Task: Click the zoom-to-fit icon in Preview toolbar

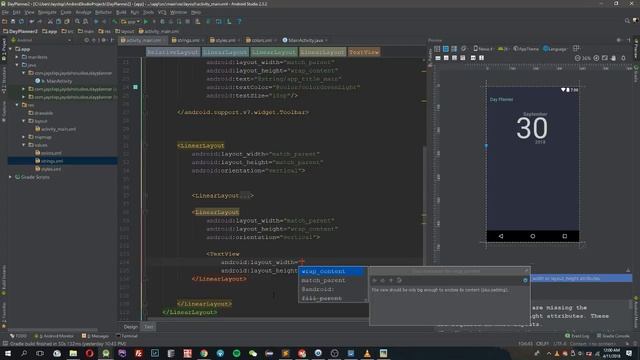Action: click(604, 58)
